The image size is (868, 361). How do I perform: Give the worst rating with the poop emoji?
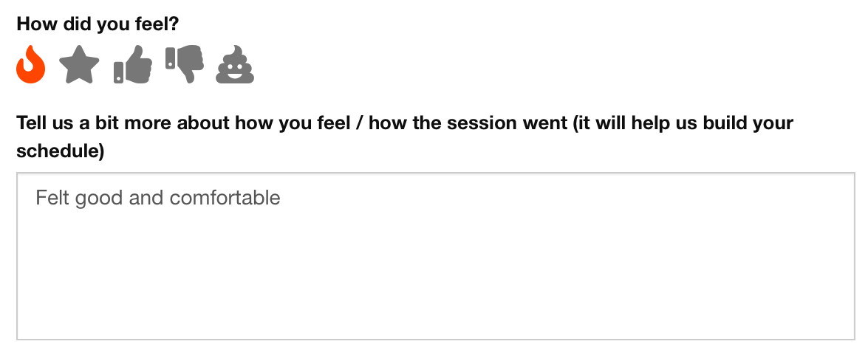[x=235, y=64]
